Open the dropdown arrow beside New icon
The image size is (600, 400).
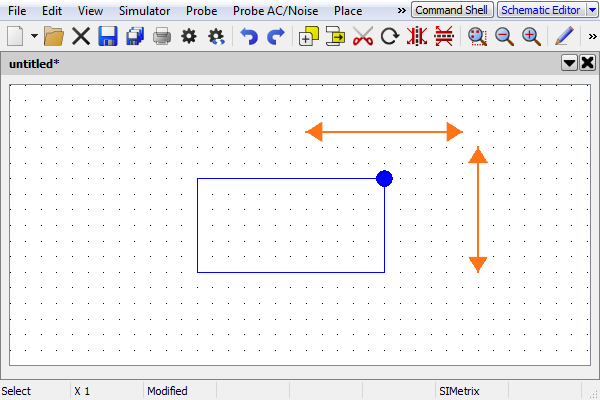[x=34, y=37]
